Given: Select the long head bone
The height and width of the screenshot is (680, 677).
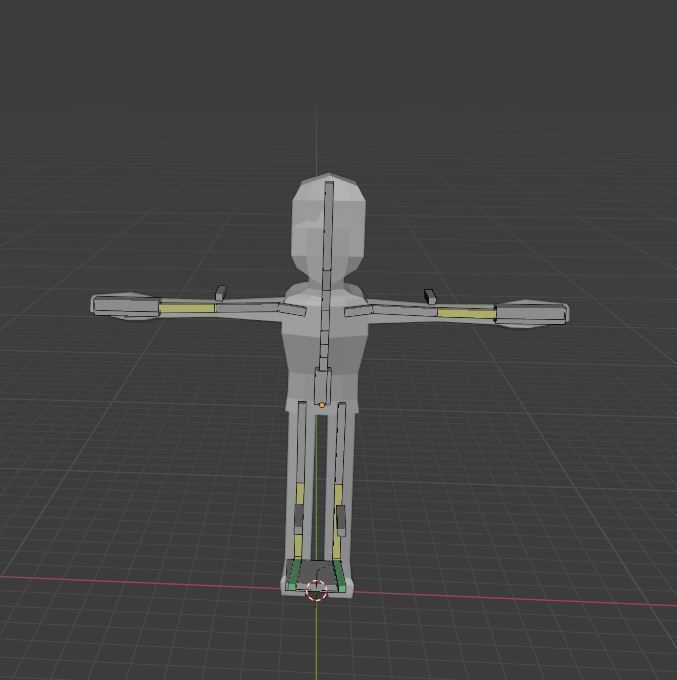Looking at the screenshot, I should point(328,225).
